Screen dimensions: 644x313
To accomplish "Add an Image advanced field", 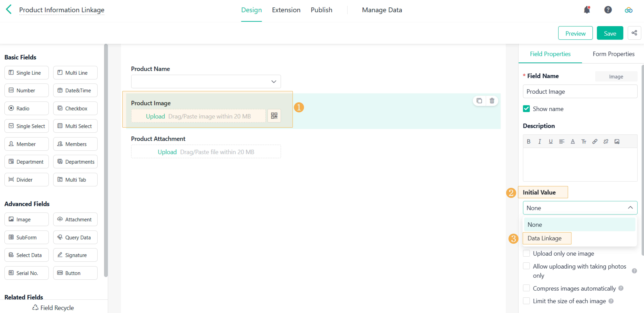I will pyautogui.click(x=27, y=219).
